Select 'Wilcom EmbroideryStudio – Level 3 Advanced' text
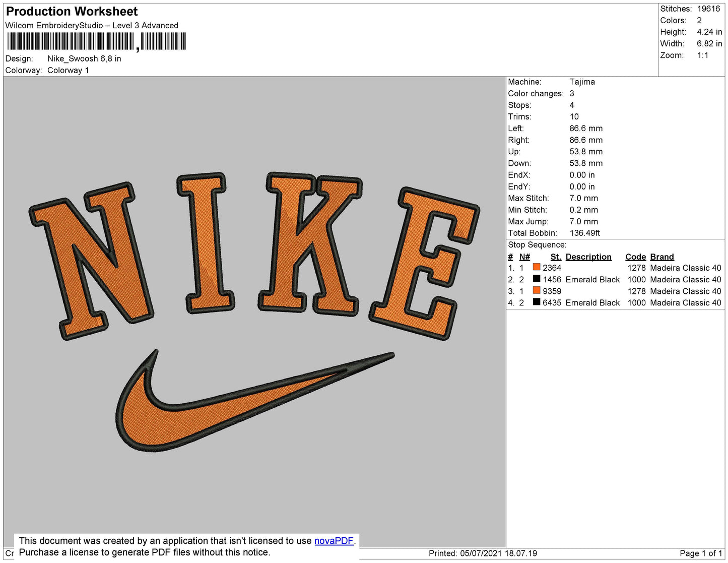The height and width of the screenshot is (563, 728). 92,25
